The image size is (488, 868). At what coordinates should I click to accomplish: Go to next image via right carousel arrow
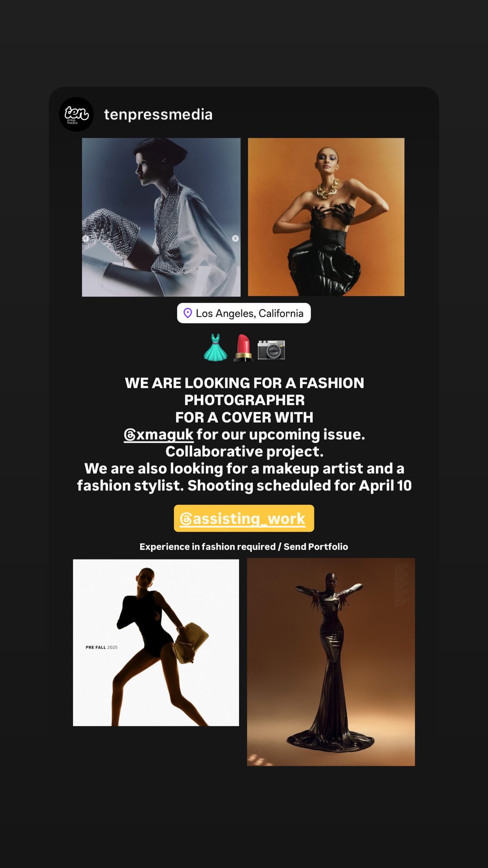tap(235, 238)
